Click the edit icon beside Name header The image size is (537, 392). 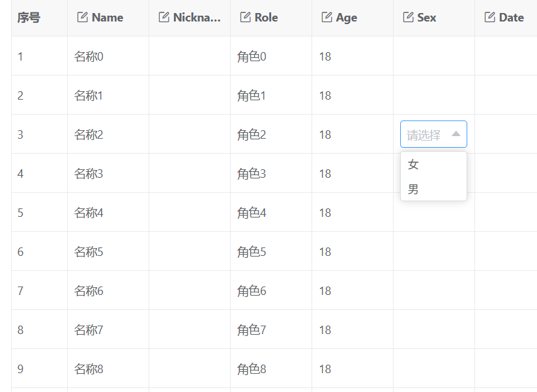[83, 17]
